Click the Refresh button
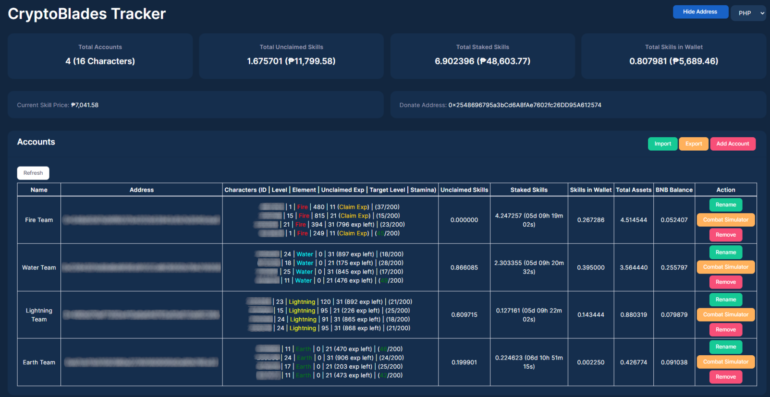Image resolution: width=770 pixels, height=397 pixels. coord(33,173)
